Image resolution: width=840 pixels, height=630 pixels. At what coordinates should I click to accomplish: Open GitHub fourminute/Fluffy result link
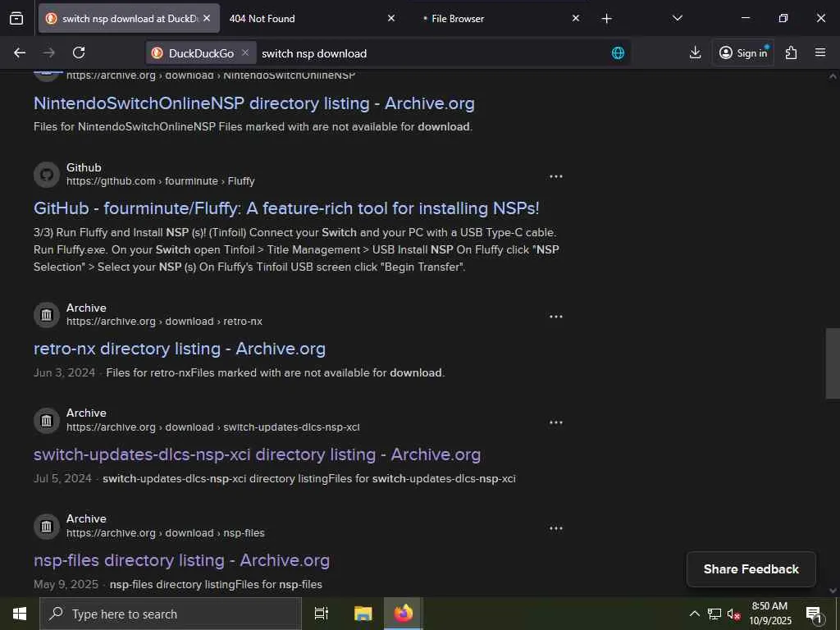point(286,208)
